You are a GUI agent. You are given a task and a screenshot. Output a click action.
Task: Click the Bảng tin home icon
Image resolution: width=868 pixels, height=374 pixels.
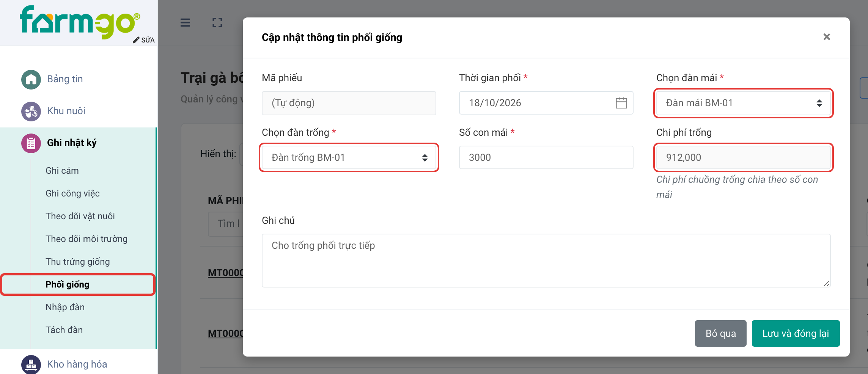coord(31,79)
